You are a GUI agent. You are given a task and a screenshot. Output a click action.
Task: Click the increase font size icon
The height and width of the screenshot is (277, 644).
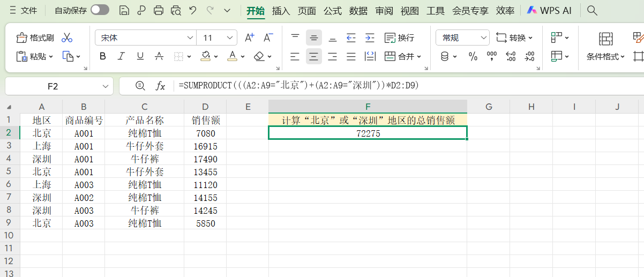click(x=249, y=38)
